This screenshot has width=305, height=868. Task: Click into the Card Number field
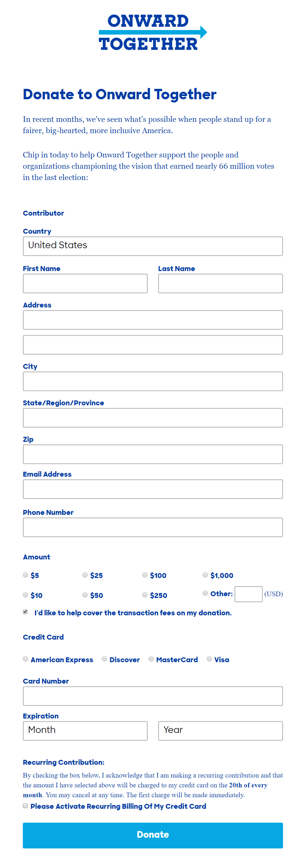pyautogui.click(x=153, y=696)
